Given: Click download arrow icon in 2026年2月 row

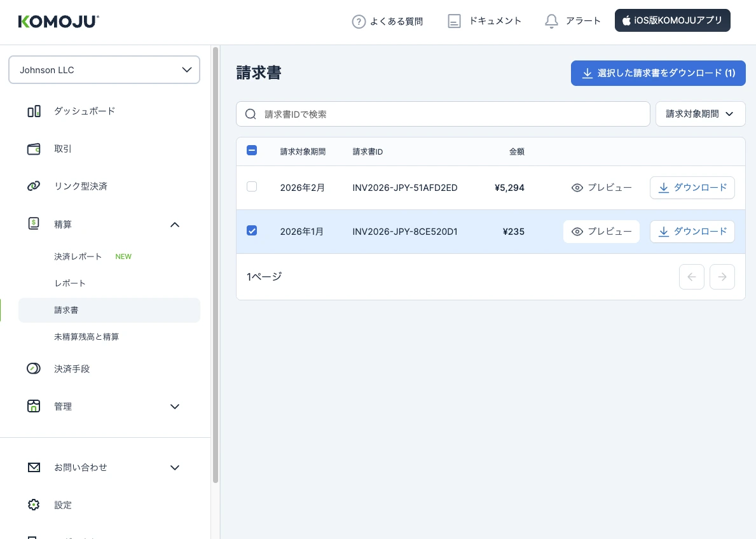Looking at the screenshot, I should click(664, 188).
